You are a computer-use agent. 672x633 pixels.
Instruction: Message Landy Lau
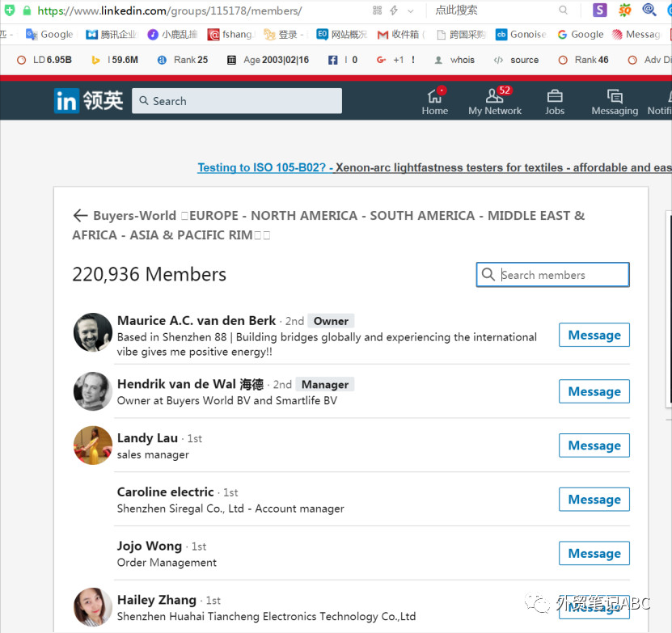(594, 445)
